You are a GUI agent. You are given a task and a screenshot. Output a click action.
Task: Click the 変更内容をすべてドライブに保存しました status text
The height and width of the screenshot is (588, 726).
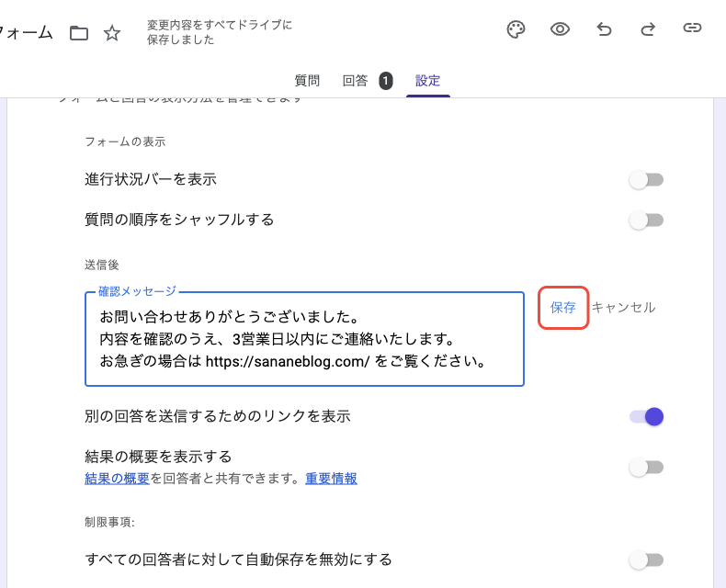[220, 32]
